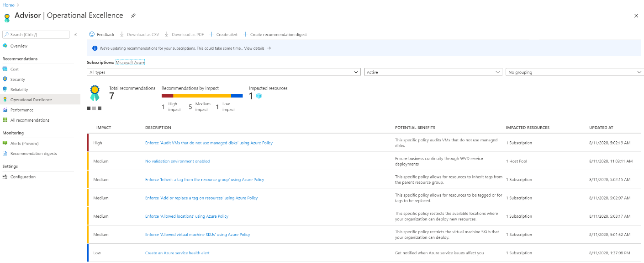644x263 pixels.
Task: Click the info icon in update banner
Action: click(95, 48)
